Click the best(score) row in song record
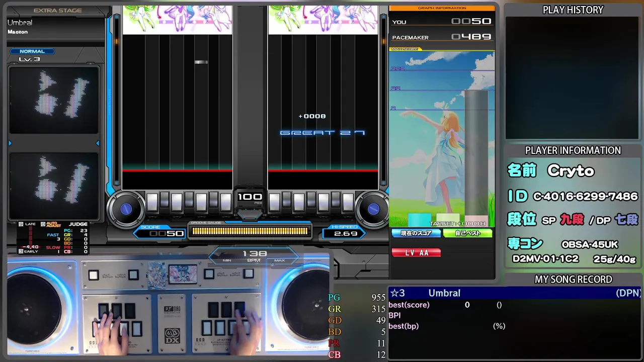This screenshot has width=644, height=362. tap(445, 305)
